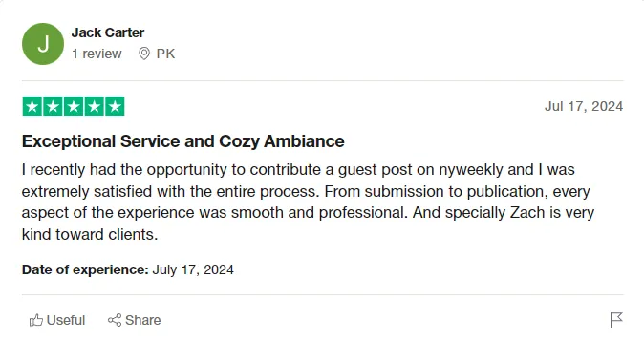The image size is (644, 344).
Task: Click the Jul 17, 2024 review date
Action: click(x=584, y=106)
